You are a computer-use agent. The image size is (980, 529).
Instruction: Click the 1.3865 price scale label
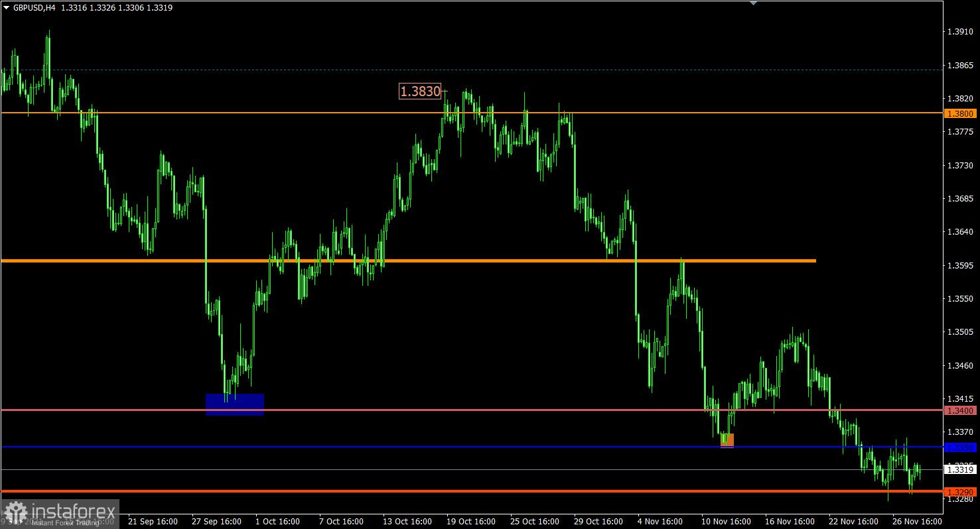961,66
